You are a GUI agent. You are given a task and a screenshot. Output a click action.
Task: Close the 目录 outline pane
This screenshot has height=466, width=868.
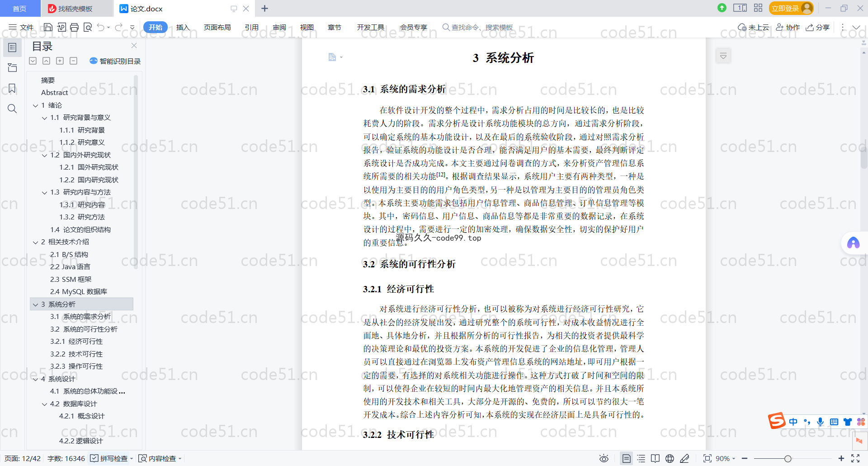(x=134, y=45)
